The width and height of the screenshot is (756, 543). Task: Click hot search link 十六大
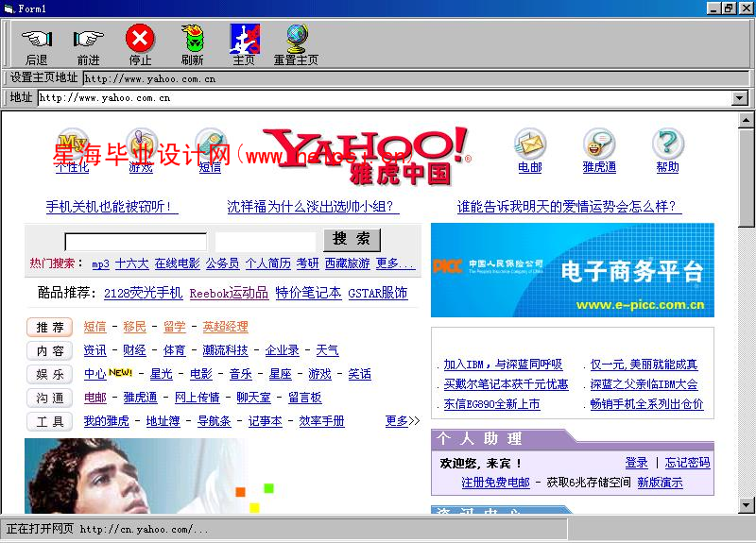[131, 263]
